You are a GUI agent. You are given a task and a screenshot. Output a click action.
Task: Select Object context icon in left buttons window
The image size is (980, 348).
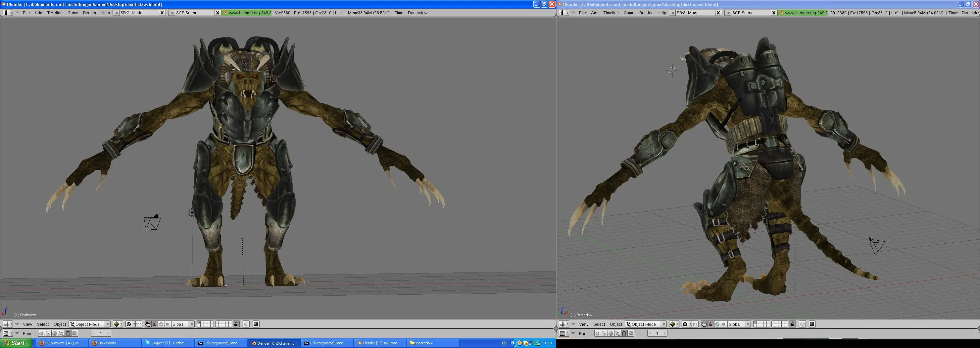tap(61, 333)
